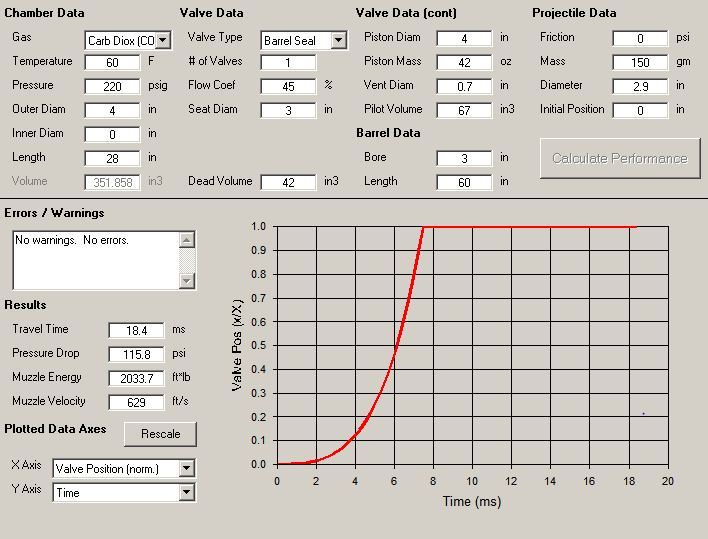Open the X Axis plot dropdown
Image resolution: width=708 pixels, height=539 pixels.
[186, 468]
